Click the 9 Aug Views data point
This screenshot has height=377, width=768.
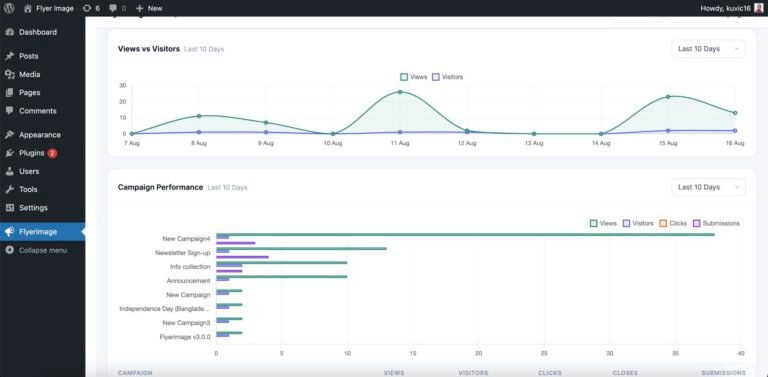pos(266,122)
